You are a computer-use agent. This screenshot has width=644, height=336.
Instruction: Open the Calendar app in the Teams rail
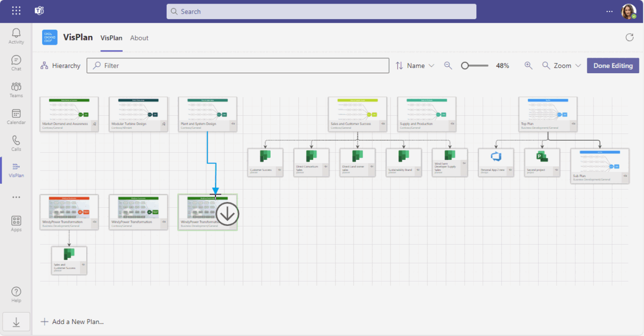16,117
